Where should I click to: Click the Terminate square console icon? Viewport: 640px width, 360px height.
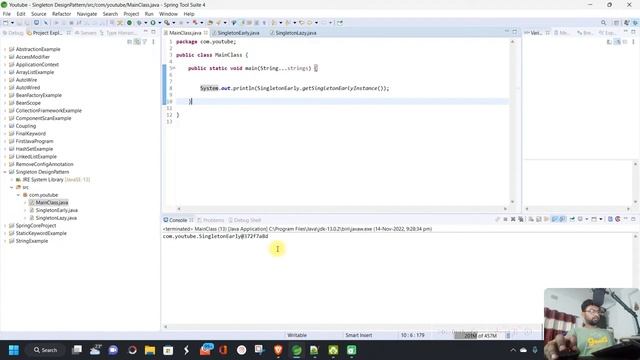(x=505, y=220)
